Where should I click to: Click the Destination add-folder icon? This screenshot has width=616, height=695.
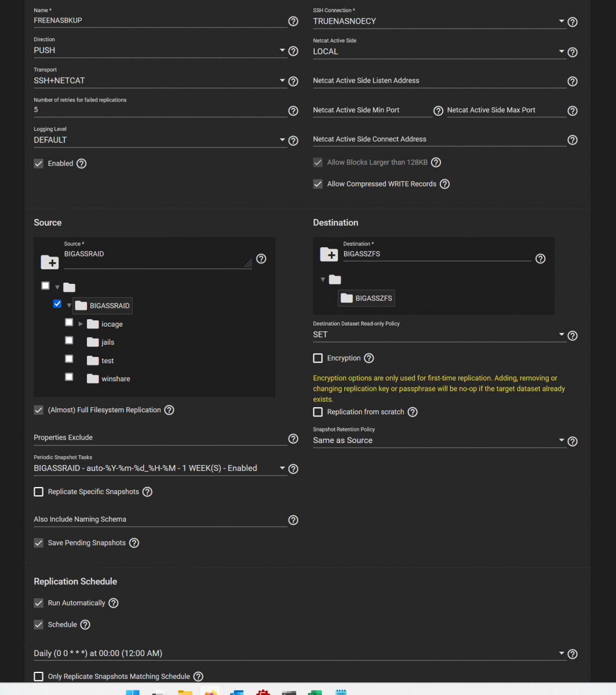329,254
